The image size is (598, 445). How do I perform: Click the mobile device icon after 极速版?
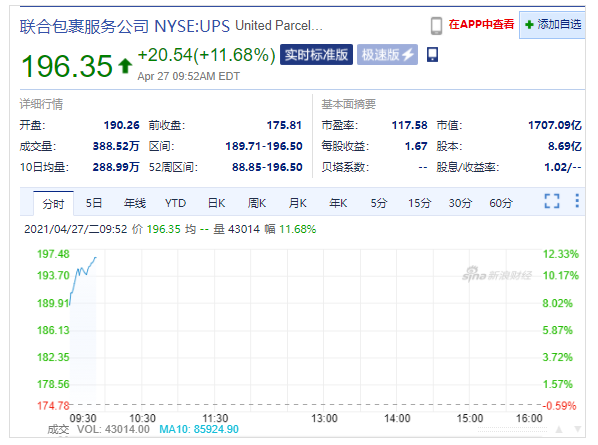click(432, 55)
